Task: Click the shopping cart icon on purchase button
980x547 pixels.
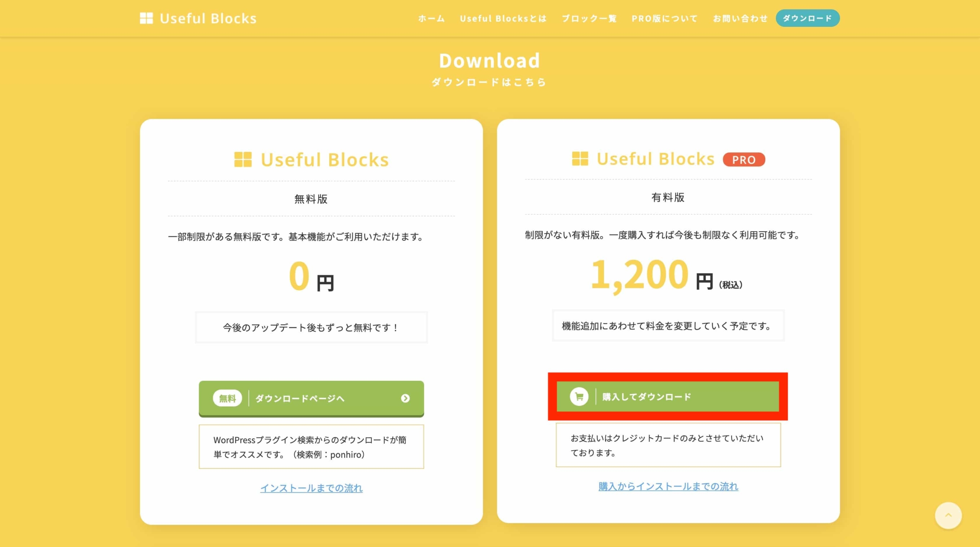Action: 579,397
